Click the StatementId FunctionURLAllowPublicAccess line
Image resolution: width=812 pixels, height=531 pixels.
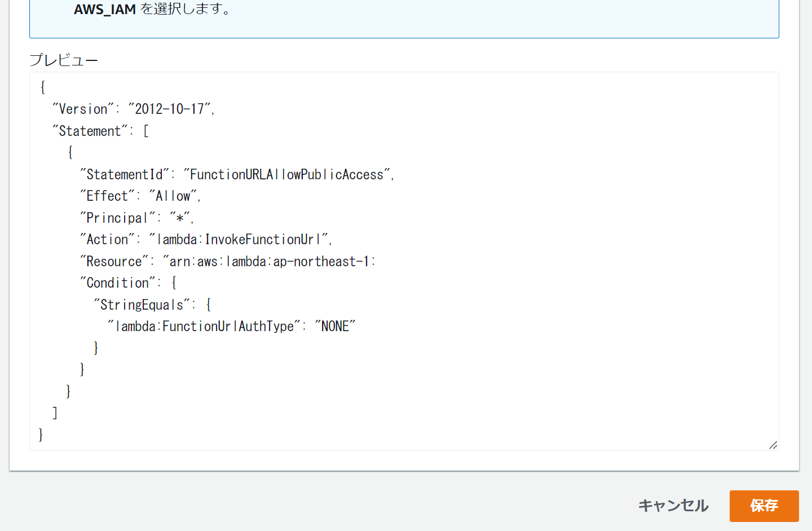236,174
